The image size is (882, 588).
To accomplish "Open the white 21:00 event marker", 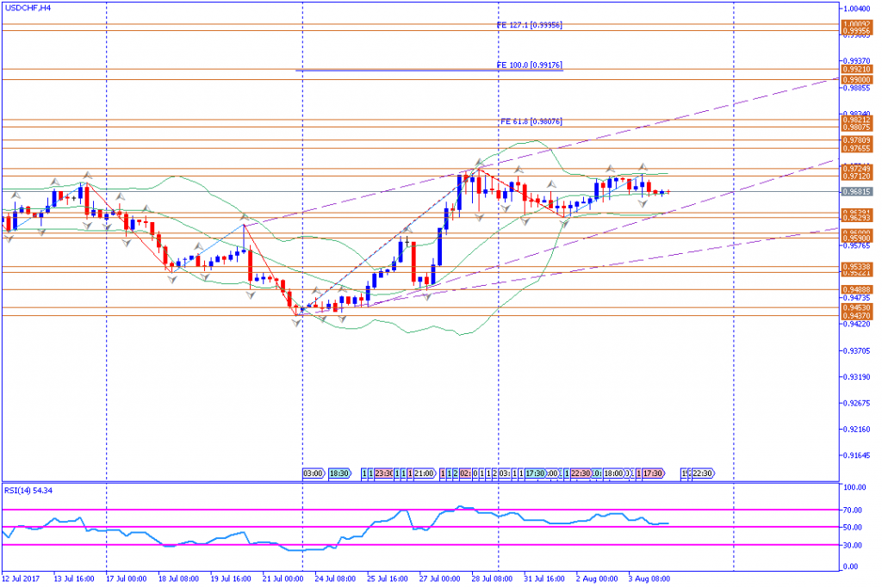I will pos(424,473).
